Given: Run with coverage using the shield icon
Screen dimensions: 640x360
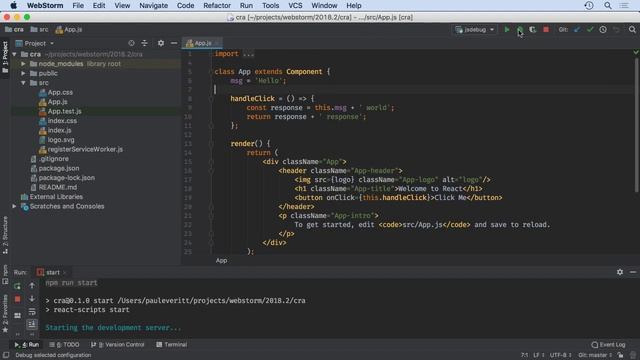Looking at the screenshot, I should (533, 30).
